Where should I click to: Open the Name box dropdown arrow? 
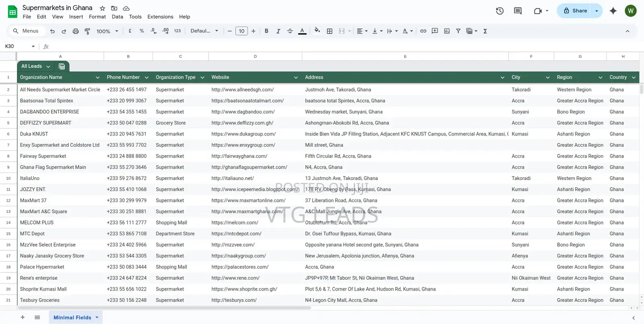point(33,46)
